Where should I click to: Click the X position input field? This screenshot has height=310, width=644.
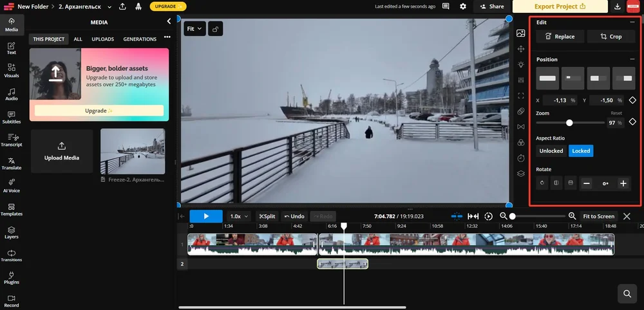coord(560,100)
